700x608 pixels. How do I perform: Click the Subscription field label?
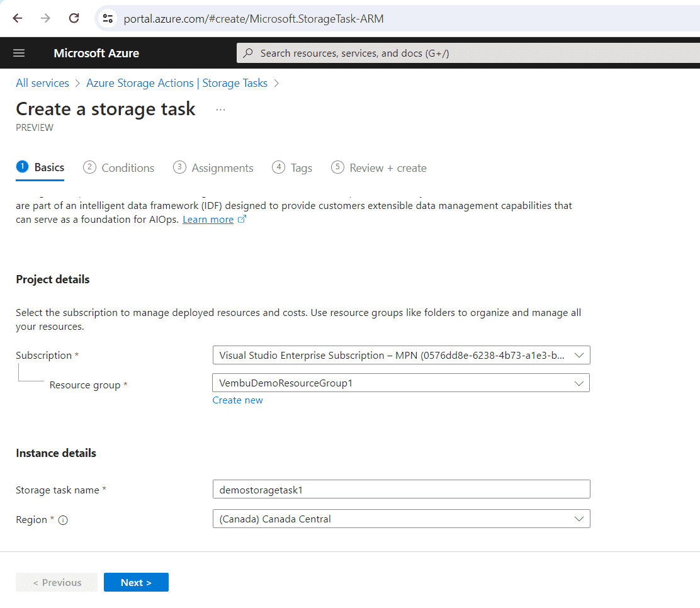click(44, 356)
